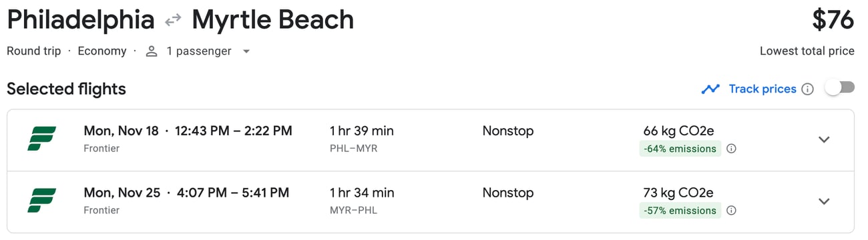868x240 pixels.
Task: Expand the Nov 18 PHL–MYR flight details
Action: pyautogui.click(x=824, y=139)
